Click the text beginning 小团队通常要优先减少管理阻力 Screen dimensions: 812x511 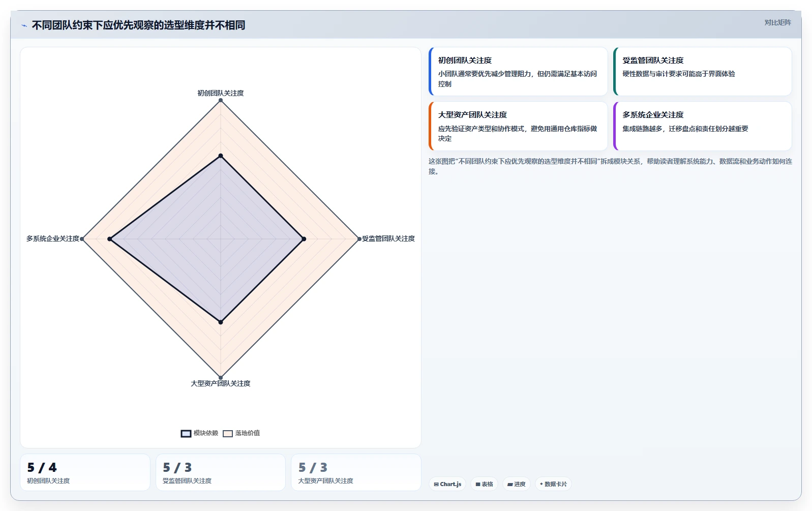(518, 79)
